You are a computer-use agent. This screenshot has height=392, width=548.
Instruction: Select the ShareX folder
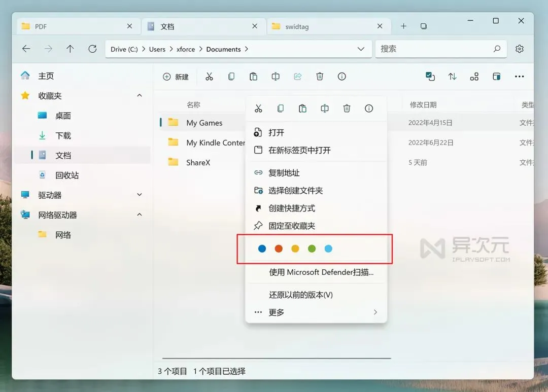pyautogui.click(x=198, y=162)
